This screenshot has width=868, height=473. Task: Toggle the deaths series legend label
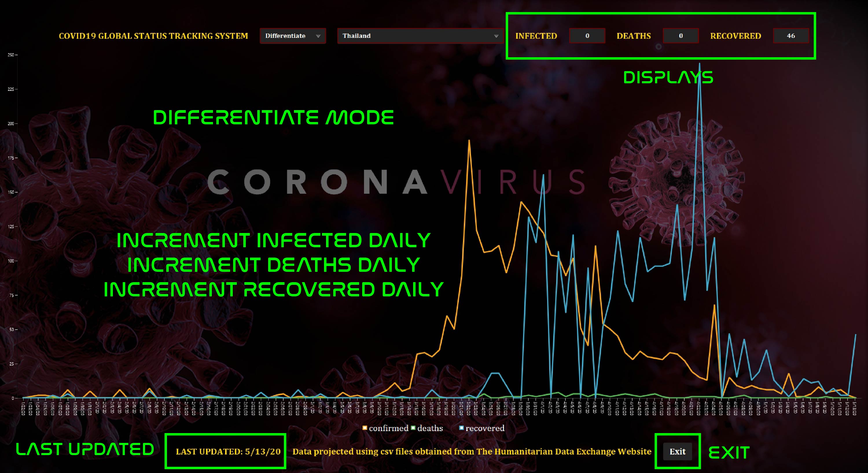(x=430, y=428)
